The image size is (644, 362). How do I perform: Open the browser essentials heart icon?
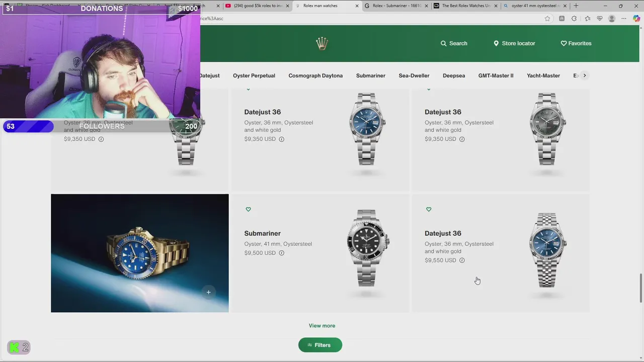click(600, 19)
